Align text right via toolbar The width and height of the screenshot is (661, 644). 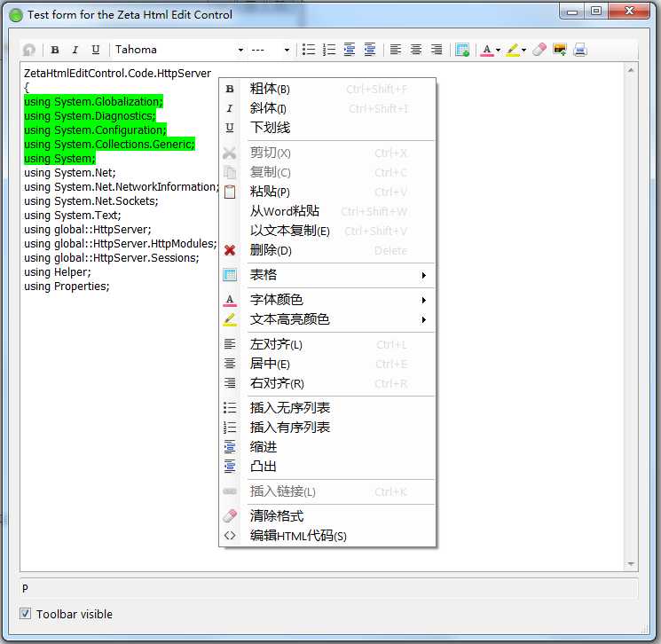click(437, 50)
